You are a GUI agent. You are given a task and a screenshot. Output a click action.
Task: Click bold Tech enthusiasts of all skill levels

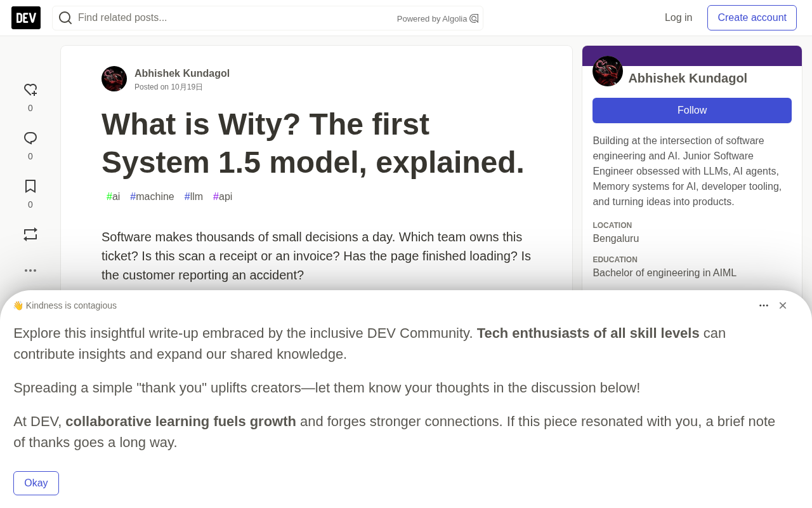588,333
